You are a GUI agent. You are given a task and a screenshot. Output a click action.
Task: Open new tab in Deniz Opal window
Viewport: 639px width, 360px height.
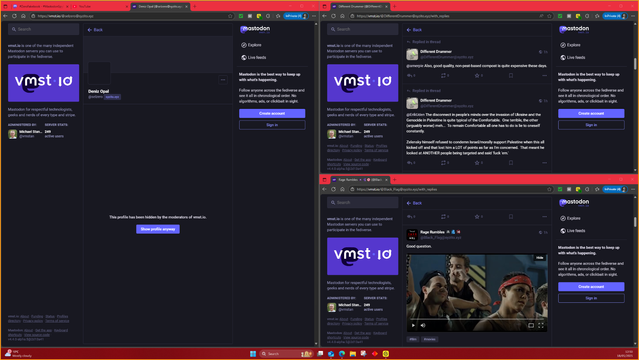click(194, 7)
